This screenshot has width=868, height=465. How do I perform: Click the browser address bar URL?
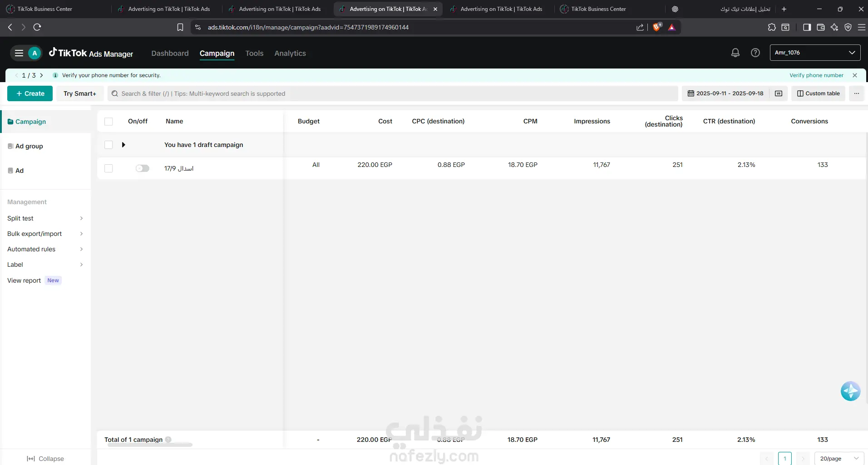tap(308, 27)
